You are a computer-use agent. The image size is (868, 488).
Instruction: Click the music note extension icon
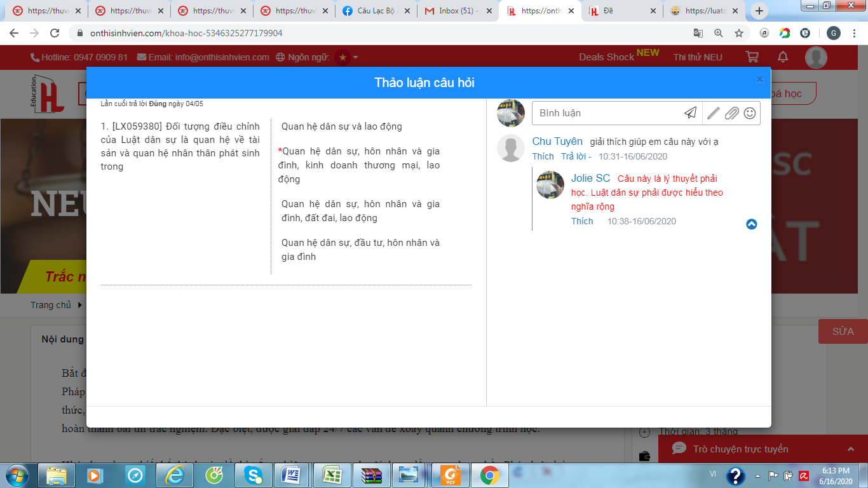764,33
